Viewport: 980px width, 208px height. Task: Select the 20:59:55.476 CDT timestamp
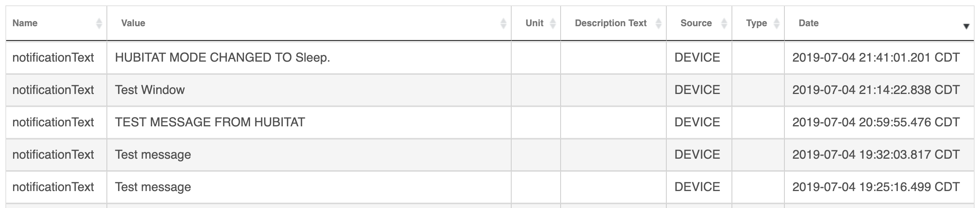(876, 122)
